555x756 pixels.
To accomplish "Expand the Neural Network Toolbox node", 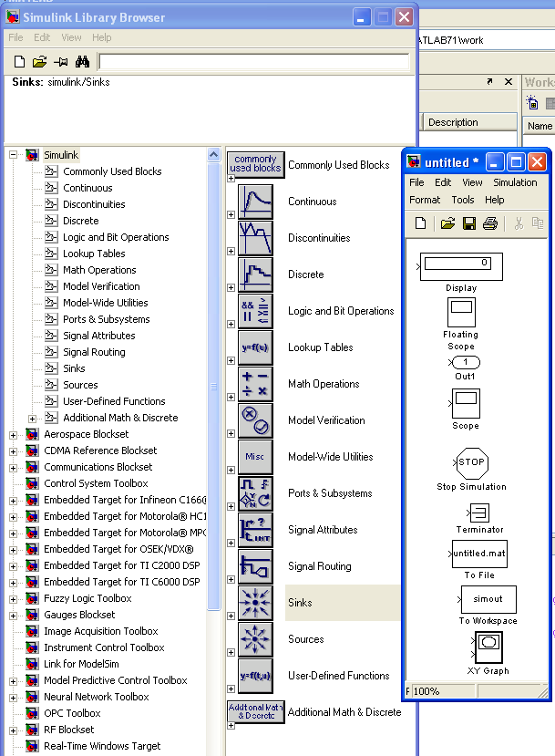I will pos(13,698).
